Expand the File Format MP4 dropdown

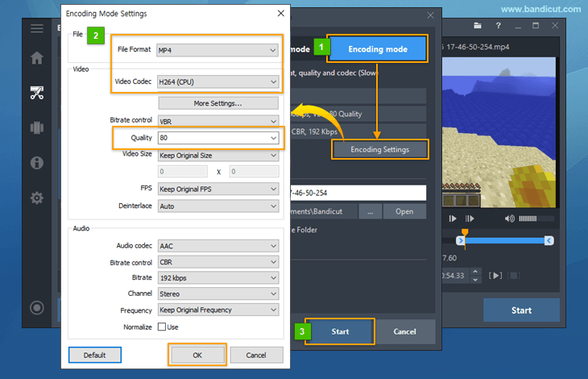(x=217, y=50)
